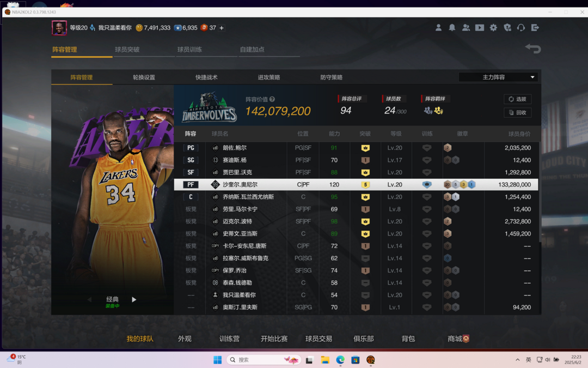Open the 主力阵容 lineup dropdown
This screenshot has width=588, height=368.
[x=498, y=77]
